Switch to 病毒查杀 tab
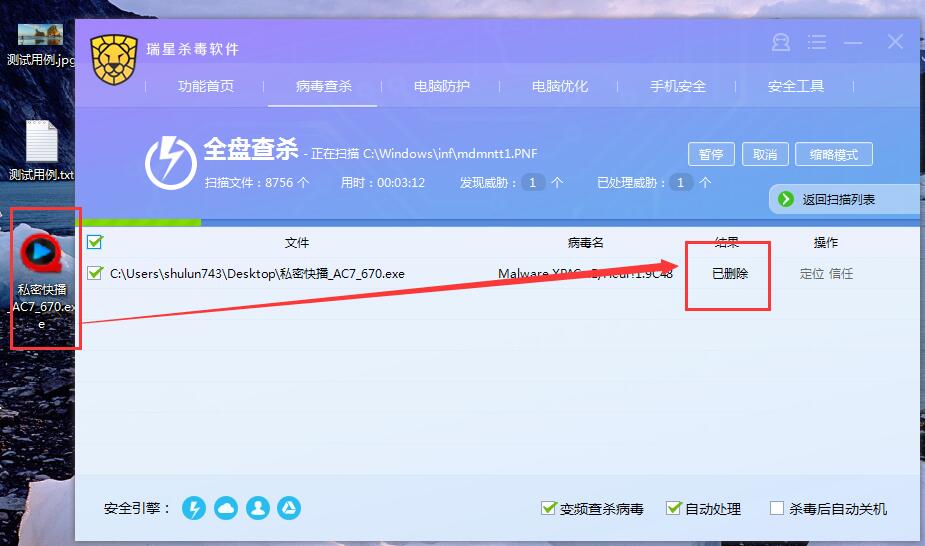The image size is (925, 546). tap(324, 86)
